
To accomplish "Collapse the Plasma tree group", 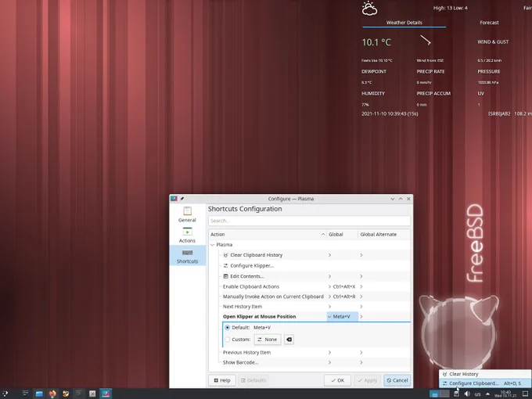I will pyautogui.click(x=213, y=245).
